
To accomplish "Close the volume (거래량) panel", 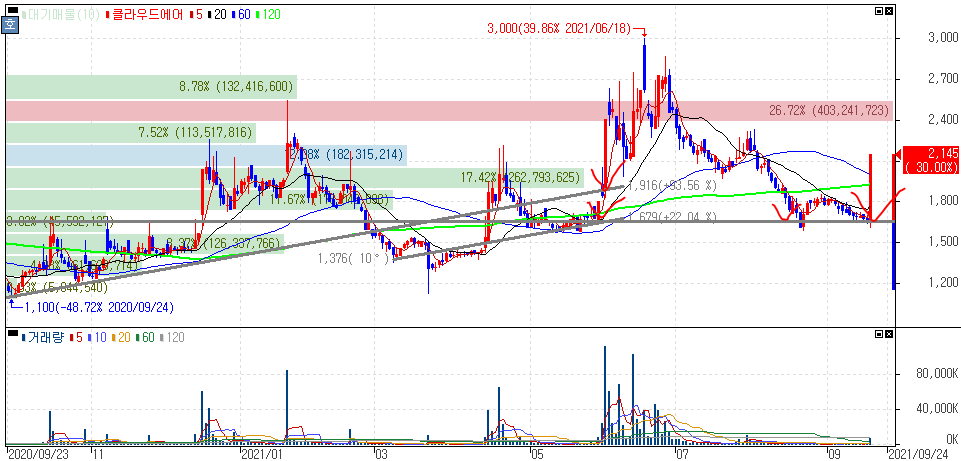I will point(889,333).
